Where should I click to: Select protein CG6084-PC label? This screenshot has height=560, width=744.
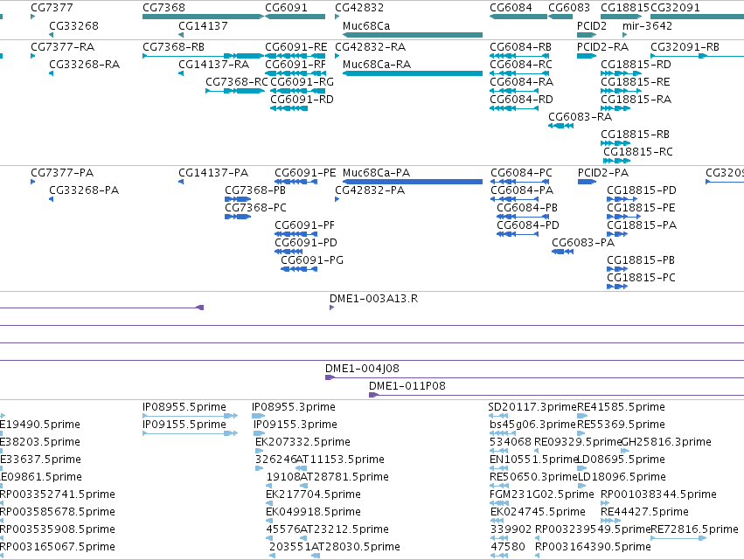[x=521, y=173]
